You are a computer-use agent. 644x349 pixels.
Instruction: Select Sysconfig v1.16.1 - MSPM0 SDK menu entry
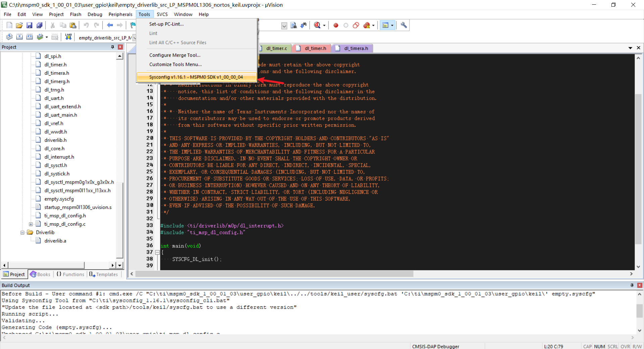(196, 77)
